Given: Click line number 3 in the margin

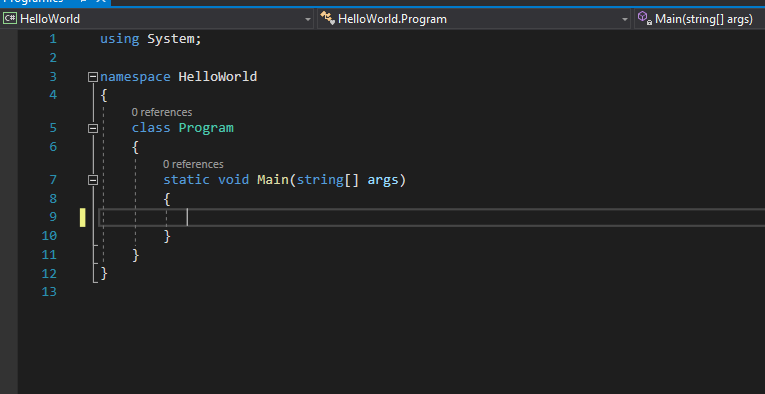Looking at the screenshot, I should (x=53, y=77).
